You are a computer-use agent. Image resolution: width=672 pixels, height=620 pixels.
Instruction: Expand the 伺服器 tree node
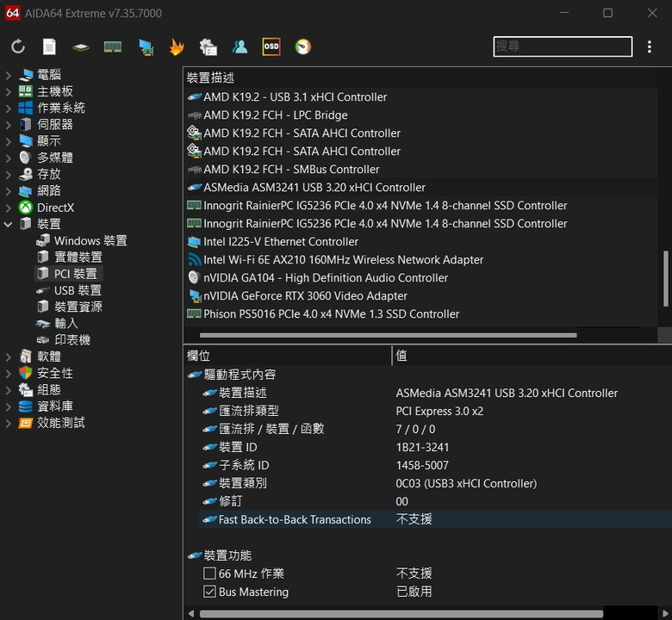(x=8, y=125)
